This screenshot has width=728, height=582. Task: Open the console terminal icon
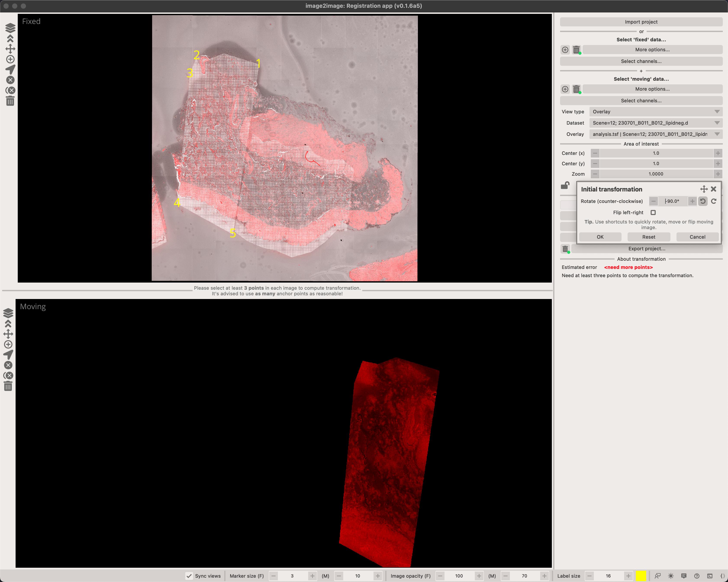(x=710, y=576)
